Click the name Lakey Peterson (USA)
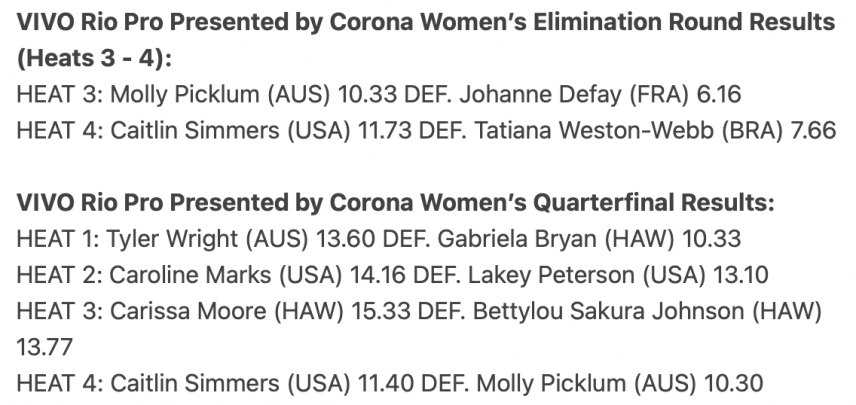 coord(587,275)
